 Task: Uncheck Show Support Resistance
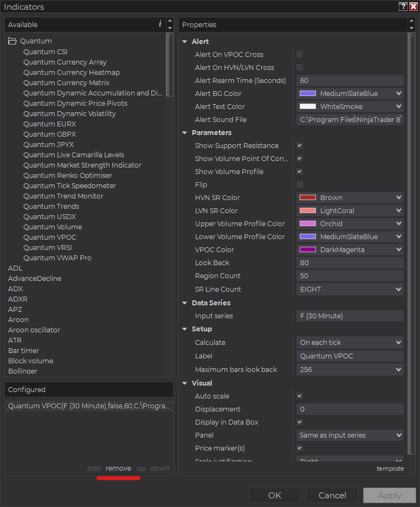click(x=300, y=145)
